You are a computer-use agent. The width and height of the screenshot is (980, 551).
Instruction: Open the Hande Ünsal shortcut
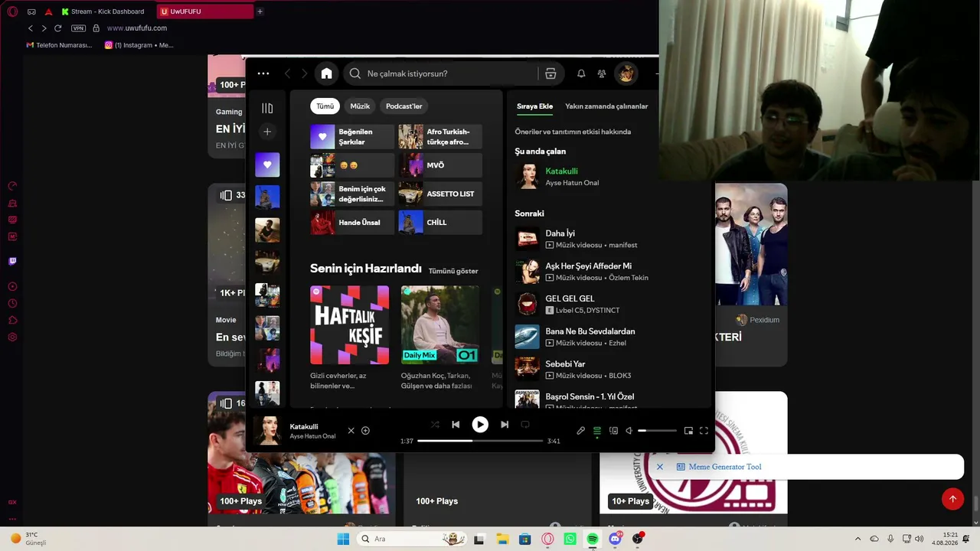coord(352,223)
